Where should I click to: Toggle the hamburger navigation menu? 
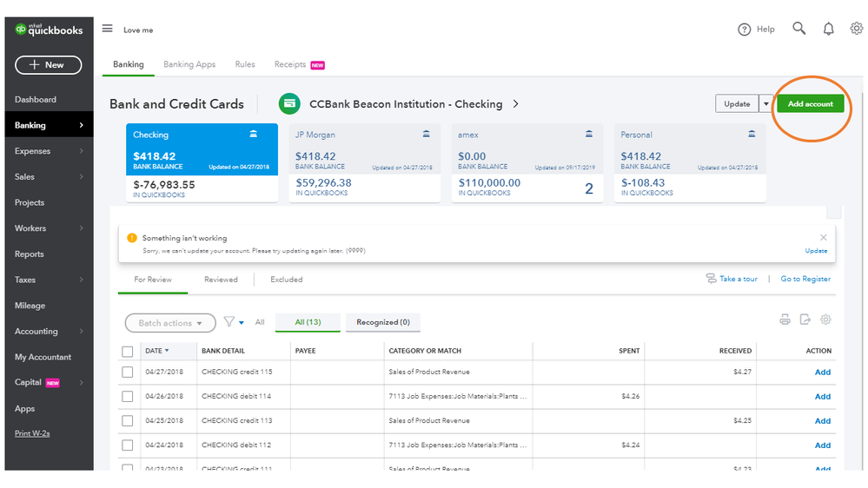coord(108,29)
